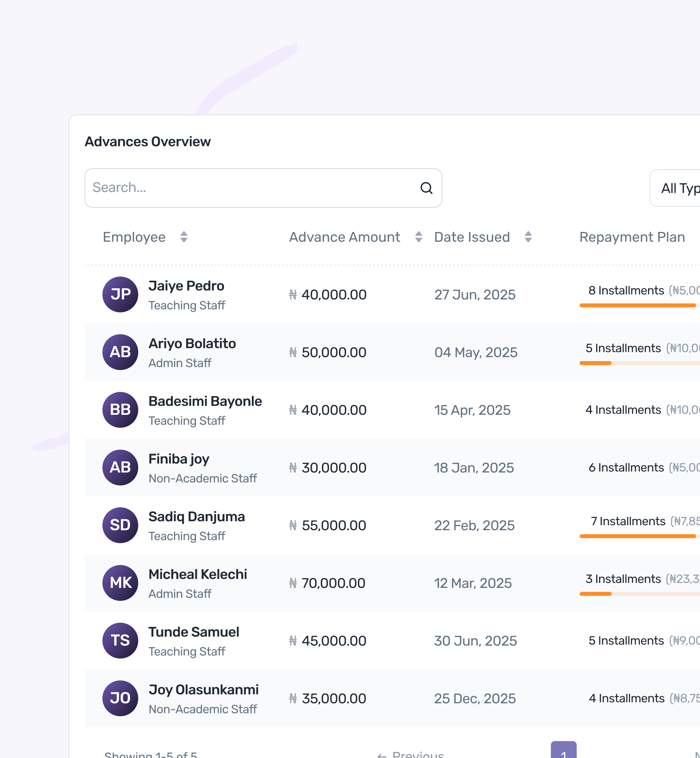This screenshot has width=700, height=758.
Task: Sort by Advance Amount arrows
Action: pyautogui.click(x=418, y=237)
